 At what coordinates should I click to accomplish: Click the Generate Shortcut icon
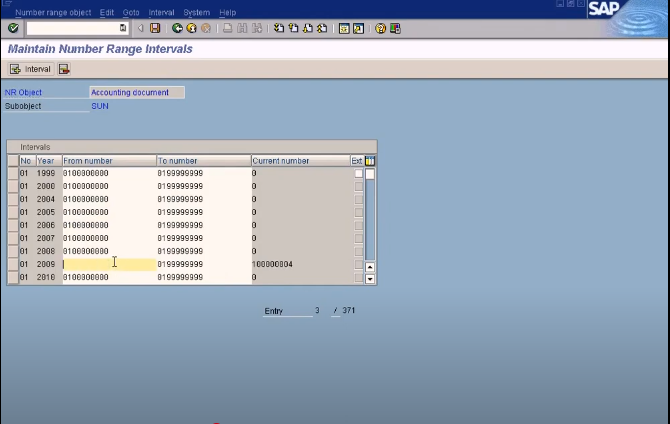tap(359, 28)
